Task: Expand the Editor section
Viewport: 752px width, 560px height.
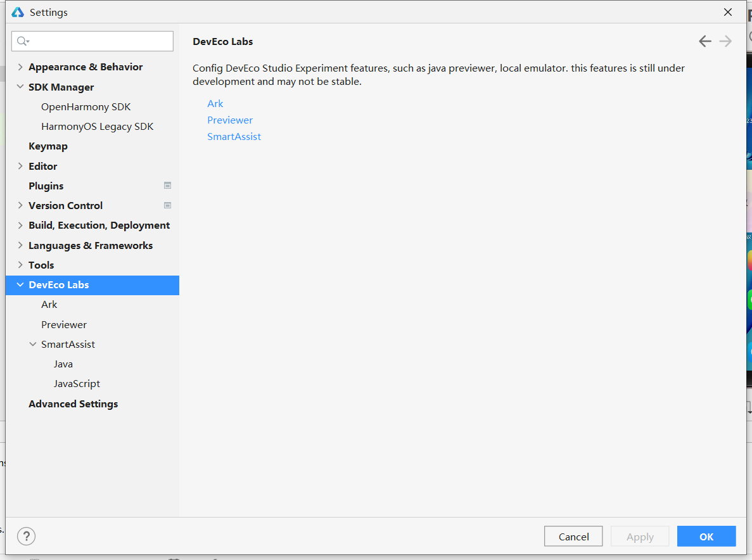Action: coord(20,166)
